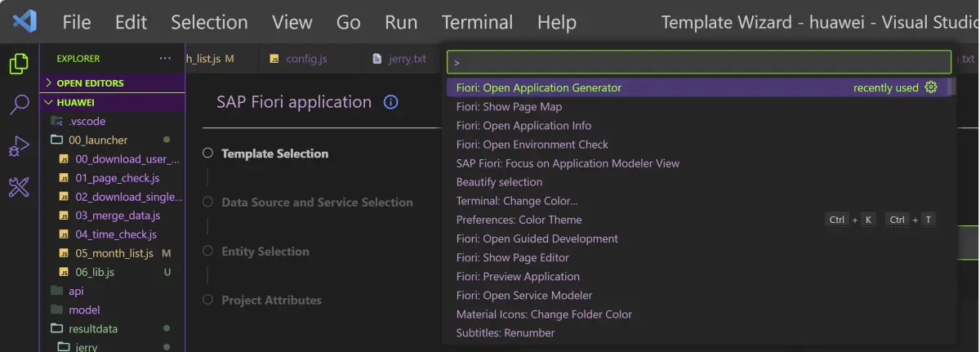This screenshot has height=352, width=980.
Task: Select the Entity Selection wizard step
Action: 265,252
